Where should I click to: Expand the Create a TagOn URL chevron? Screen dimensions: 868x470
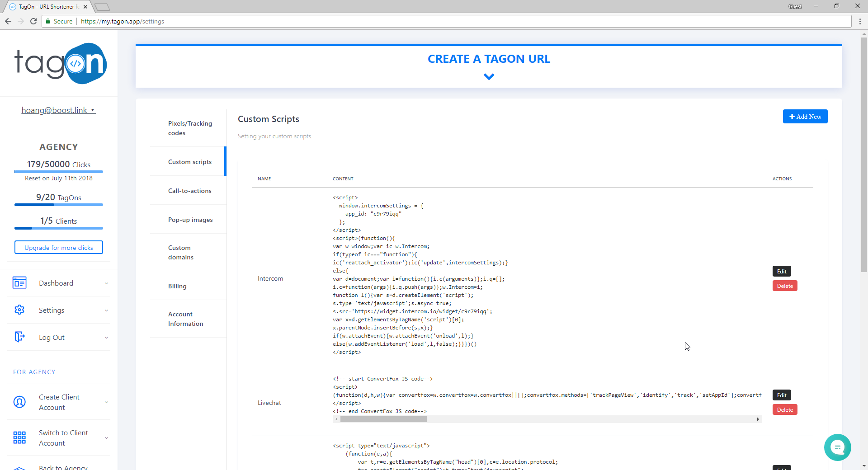(489, 77)
